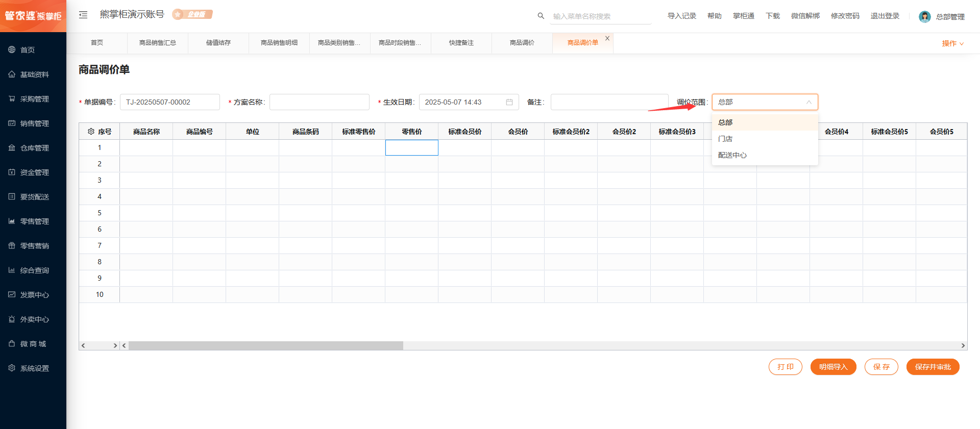Collapse the sidebar with the menu fold icon

pyautogui.click(x=83, y=15)
